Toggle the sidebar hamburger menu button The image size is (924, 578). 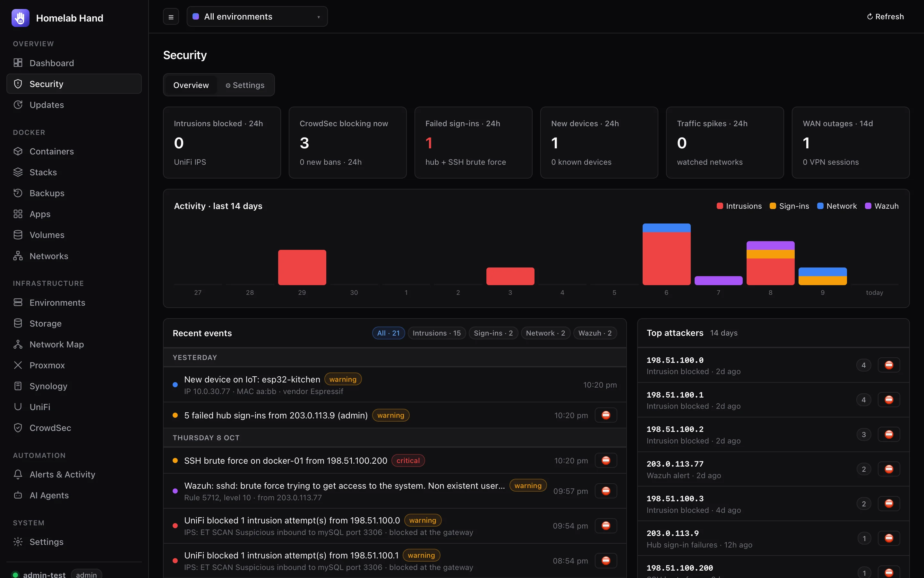171,17
